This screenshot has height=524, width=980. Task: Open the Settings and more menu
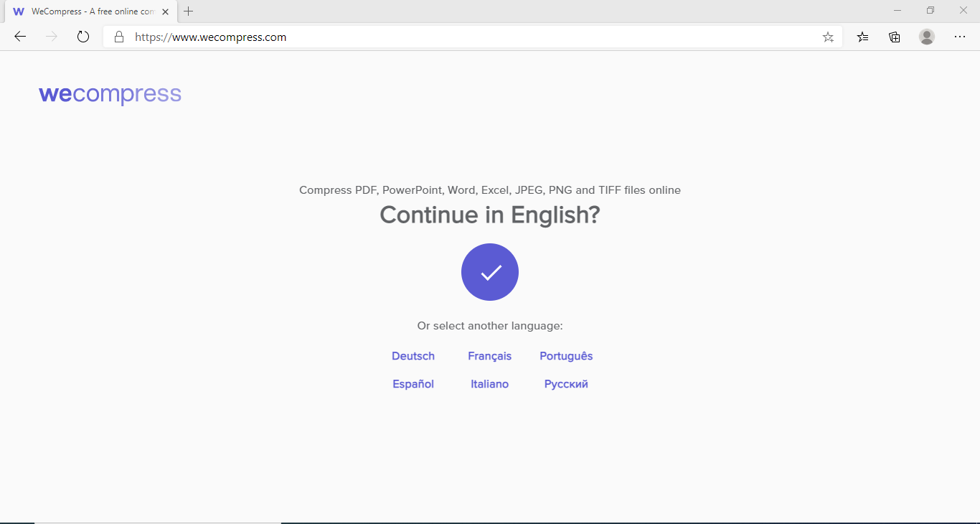click(x=960, y=37)
